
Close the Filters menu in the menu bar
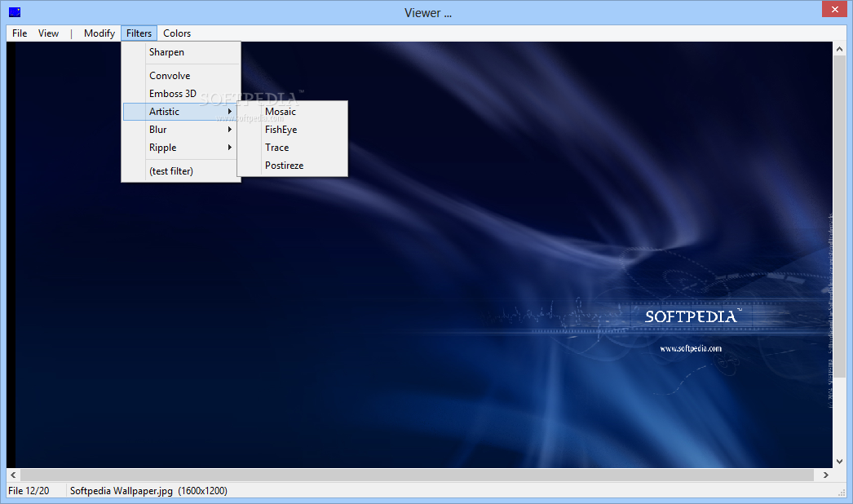[139, 33]
